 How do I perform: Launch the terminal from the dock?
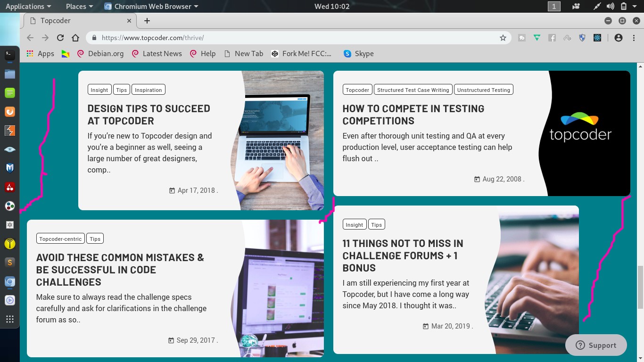(10, 55)
